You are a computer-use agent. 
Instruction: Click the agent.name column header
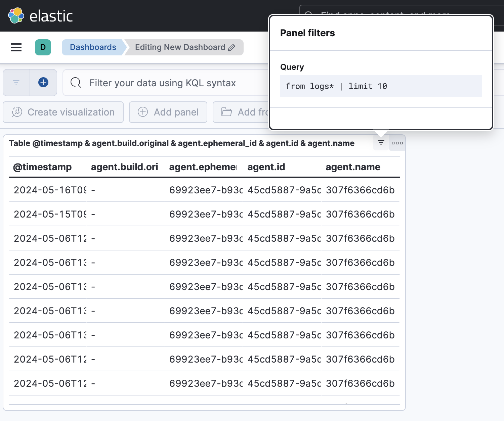pos(353,167)
